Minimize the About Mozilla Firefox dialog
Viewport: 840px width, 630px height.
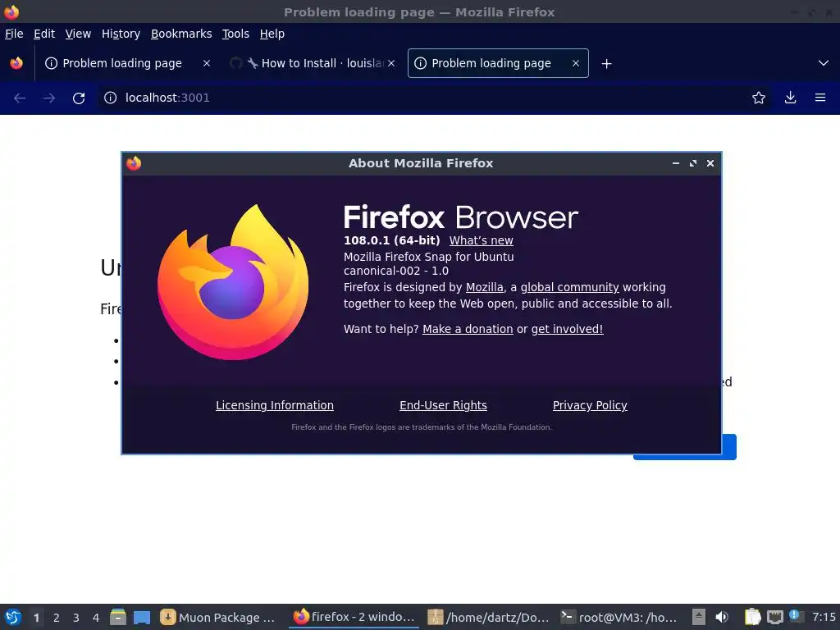(676, 163)
